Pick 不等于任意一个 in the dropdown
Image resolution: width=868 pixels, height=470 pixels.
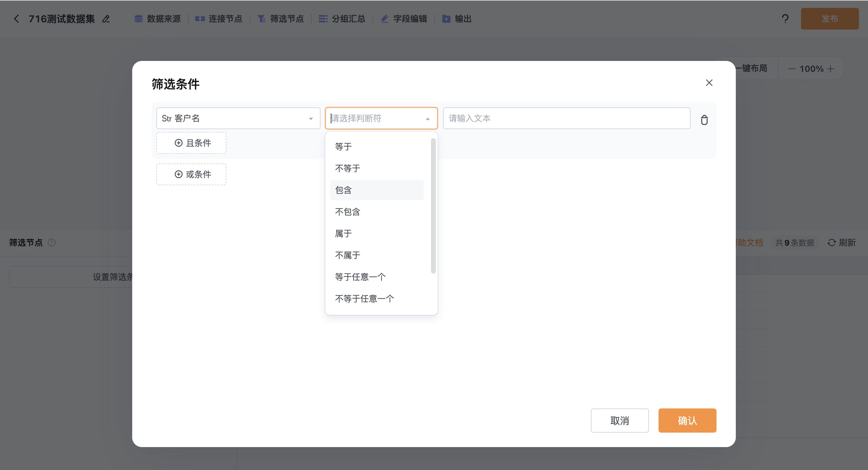377,299
